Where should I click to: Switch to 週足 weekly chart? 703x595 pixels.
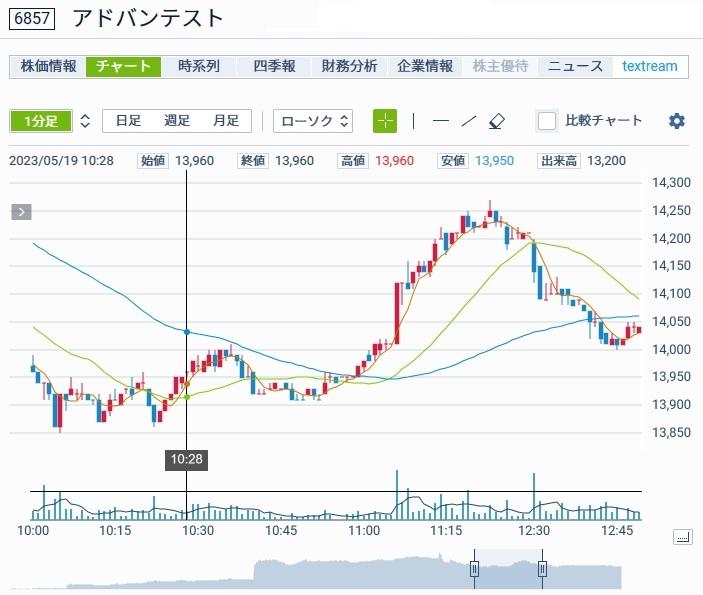click(x=177, y=121)
